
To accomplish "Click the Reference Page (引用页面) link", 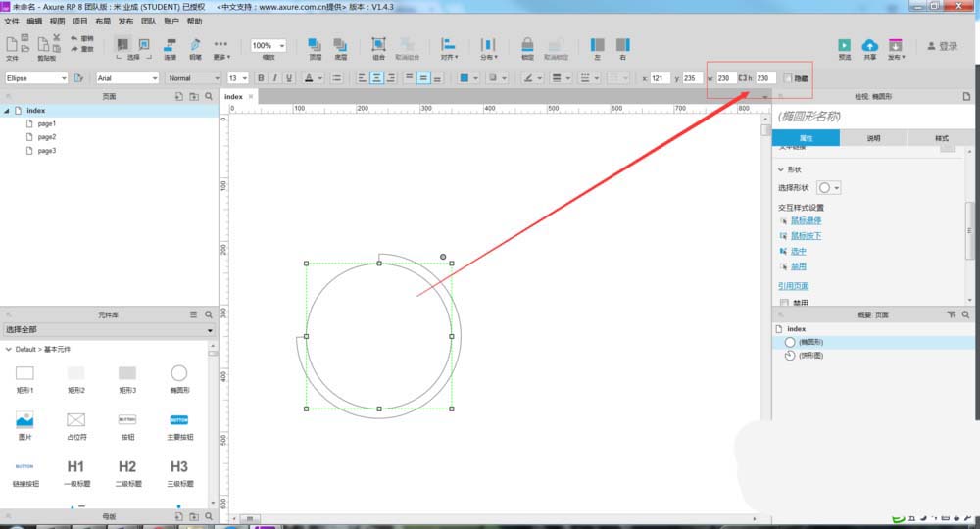I will click(x=793, y=286).
